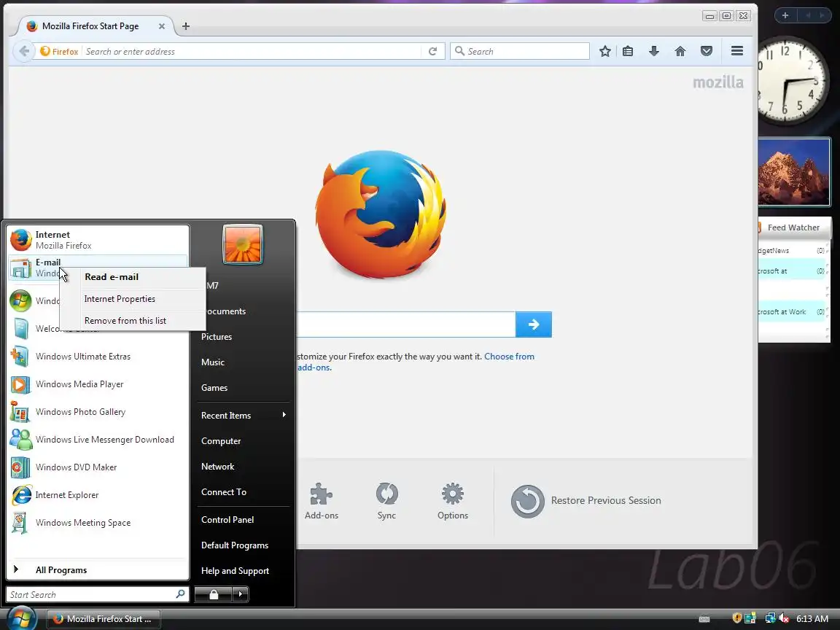
Task: Click the security shield tray icon
Action: coord(737,618)
